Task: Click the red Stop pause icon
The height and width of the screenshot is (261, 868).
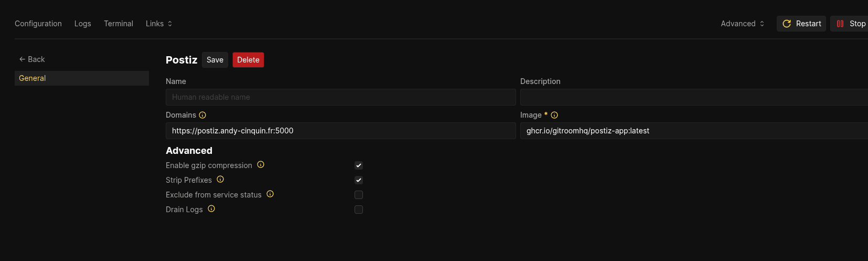Action: point(840,24)
